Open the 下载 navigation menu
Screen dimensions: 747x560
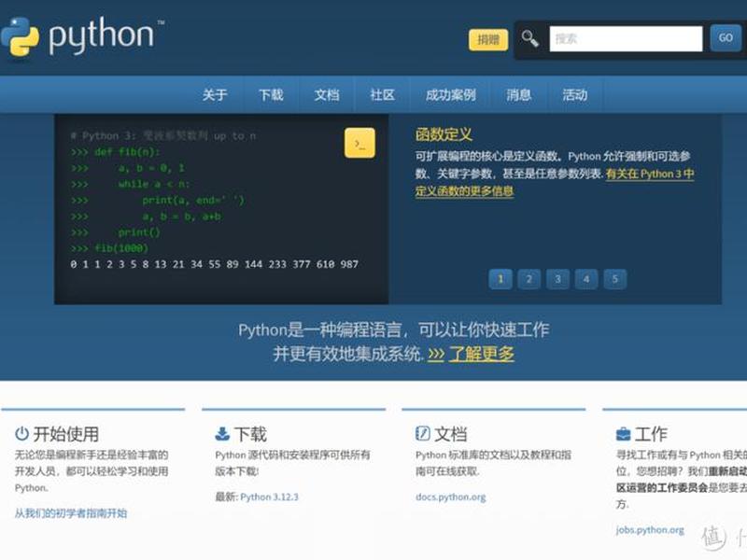tap(271, 95)
